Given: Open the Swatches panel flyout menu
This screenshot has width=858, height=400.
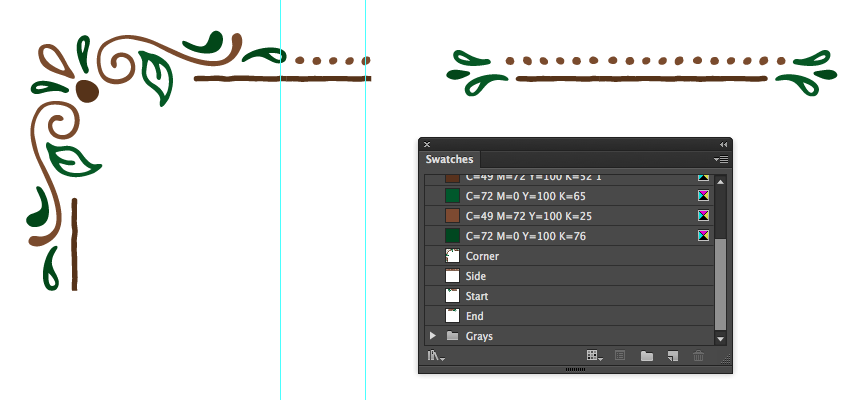Looking at the screenshot, I should click(721, 159).
